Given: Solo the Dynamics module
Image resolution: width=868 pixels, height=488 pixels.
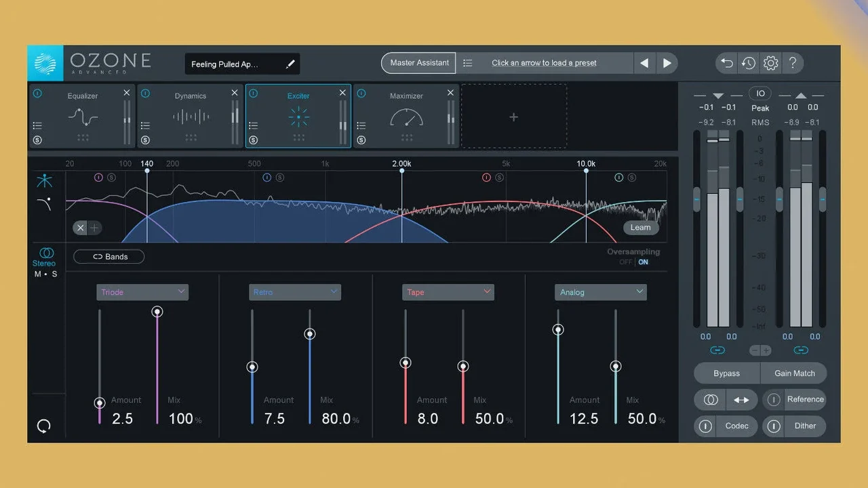Looking at the screenshot, I should 145,140.
